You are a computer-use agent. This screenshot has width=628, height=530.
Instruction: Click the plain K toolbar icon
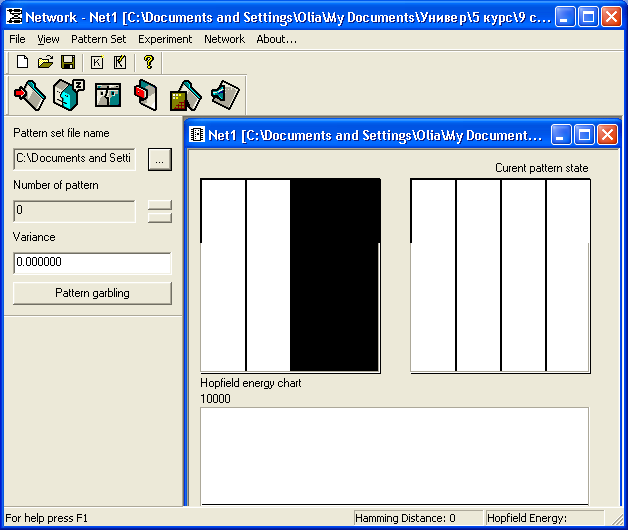tap(97, 62)
